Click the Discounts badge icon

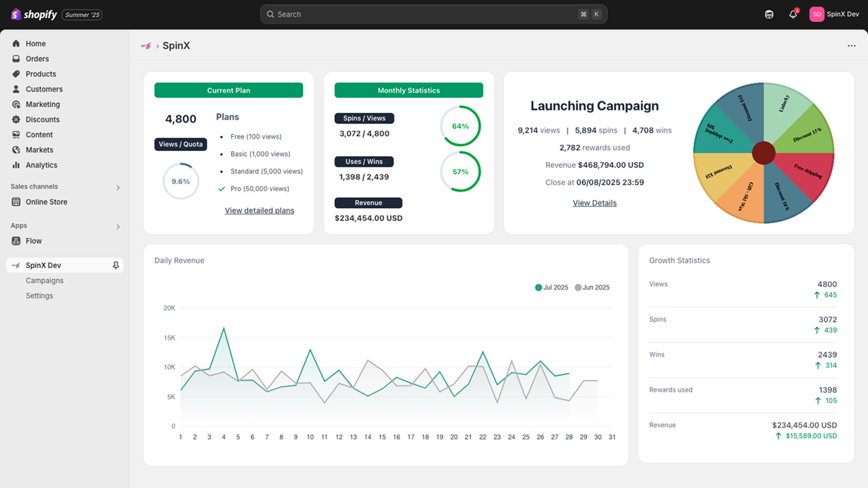[x=16, y=119]
